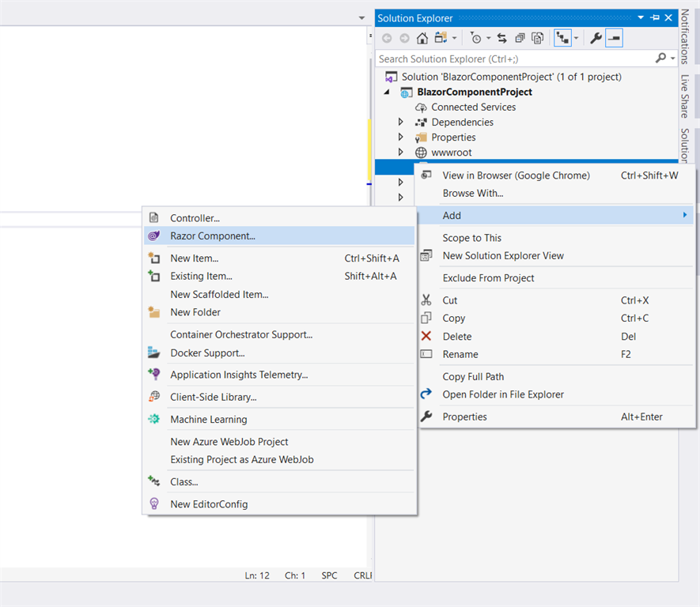This screenshot has height=607, width=700.
Task: Click the New Folder icon
Action: click(154, 311)
